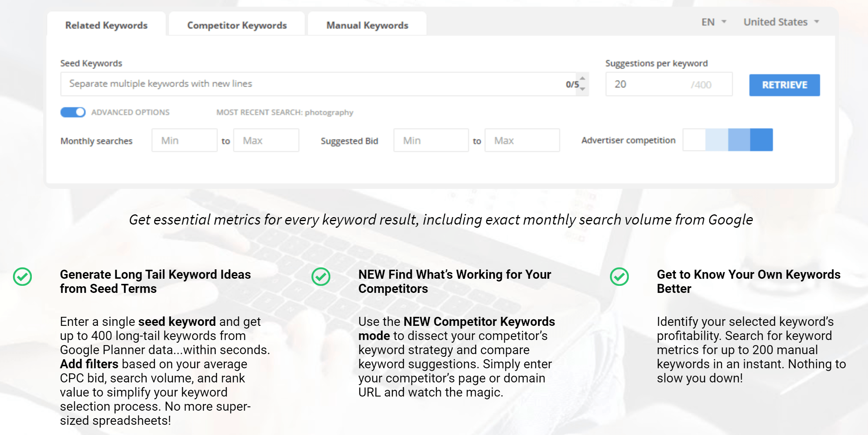Select the darkest advertiser competition level

[x=761, y=140]
